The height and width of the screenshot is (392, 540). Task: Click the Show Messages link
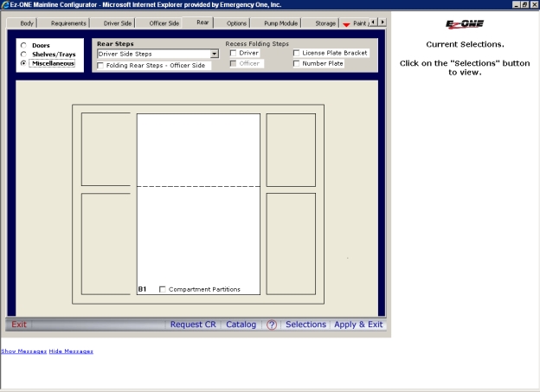click(23, 351)
